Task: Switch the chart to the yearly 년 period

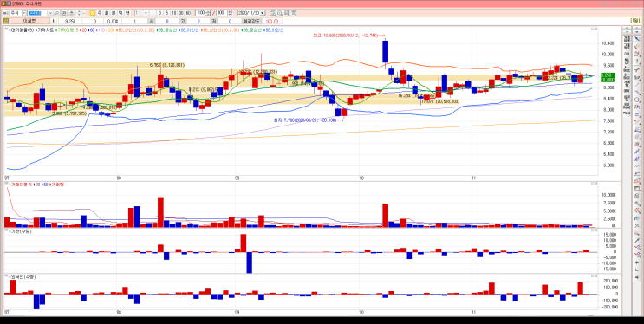Action: click(x=127, y=13)
